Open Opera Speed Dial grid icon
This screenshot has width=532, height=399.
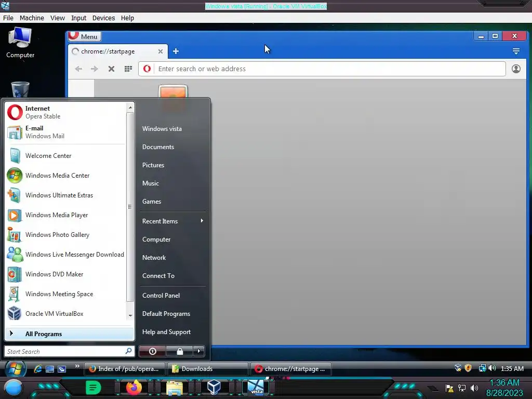click(128, 69)
